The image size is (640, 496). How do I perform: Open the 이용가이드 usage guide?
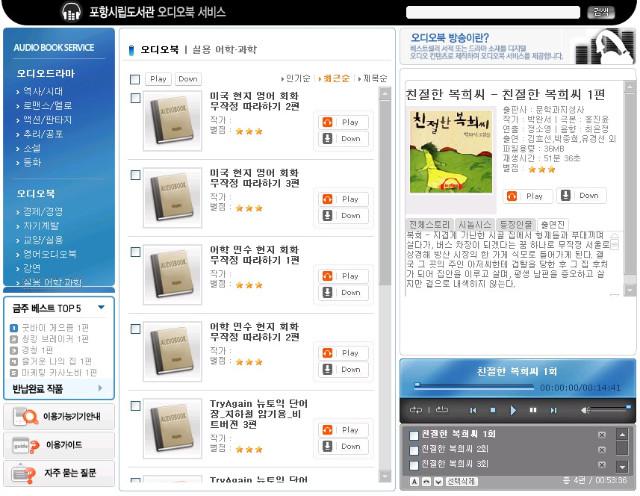pos(59,445)
